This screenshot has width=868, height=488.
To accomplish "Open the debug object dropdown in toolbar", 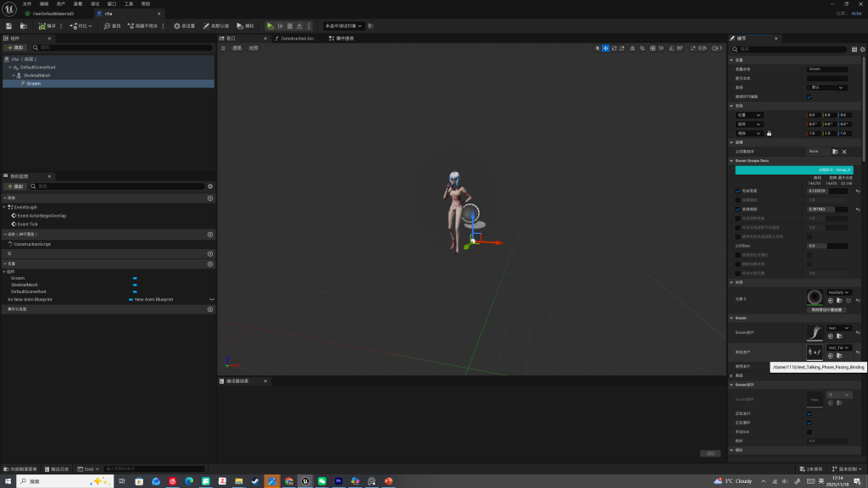I will point(343,26).
